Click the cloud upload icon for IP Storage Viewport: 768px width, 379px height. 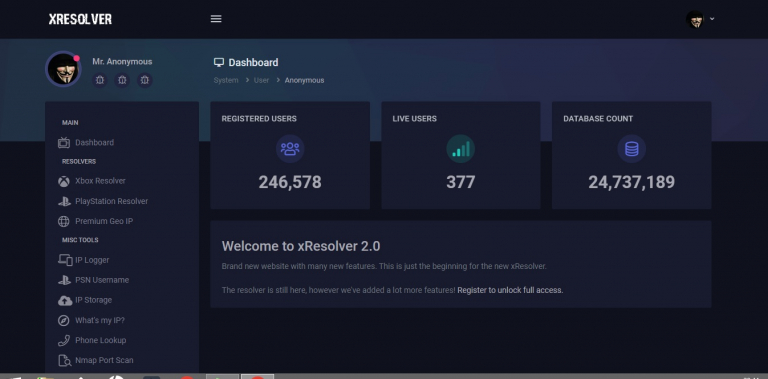tap(65, 300)
